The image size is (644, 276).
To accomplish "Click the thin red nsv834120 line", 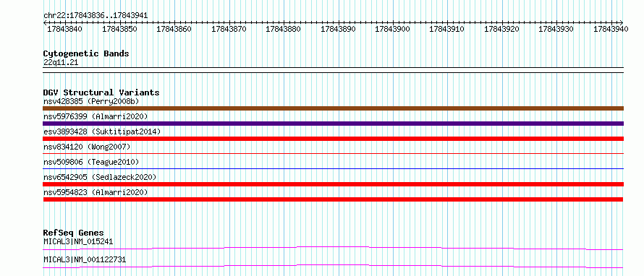I will coord(333,153).
